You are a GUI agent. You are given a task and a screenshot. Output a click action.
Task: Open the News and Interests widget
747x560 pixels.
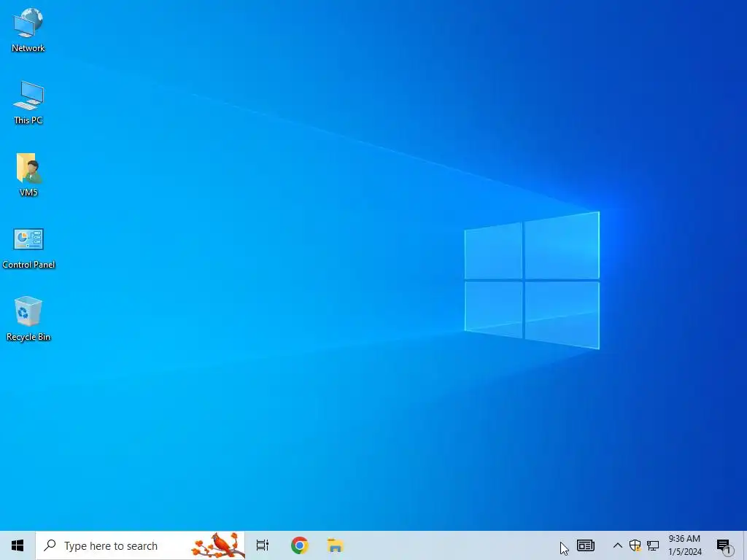(586, 545)
